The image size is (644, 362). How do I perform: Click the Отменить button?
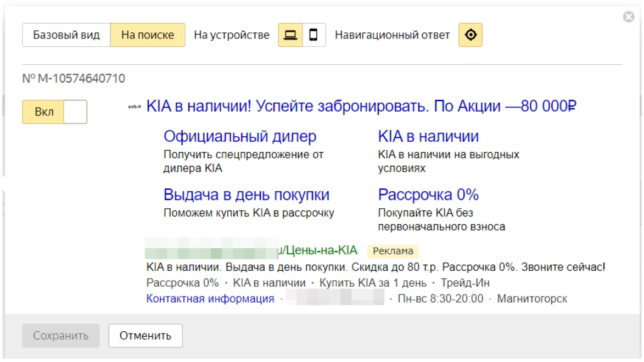(145, 336)
